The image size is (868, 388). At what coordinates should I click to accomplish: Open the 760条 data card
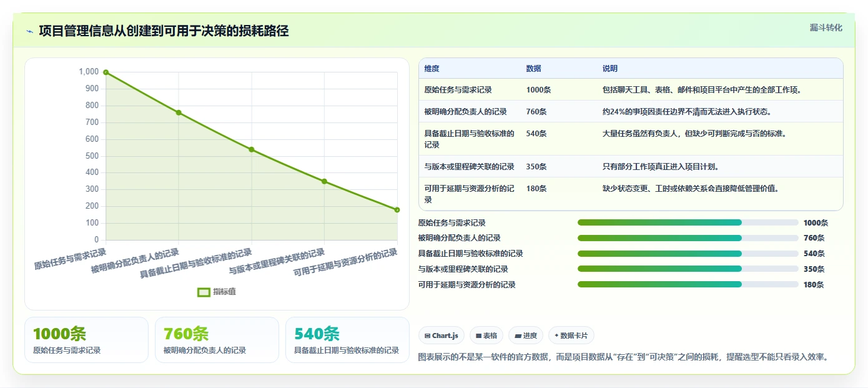click(217, 340)
